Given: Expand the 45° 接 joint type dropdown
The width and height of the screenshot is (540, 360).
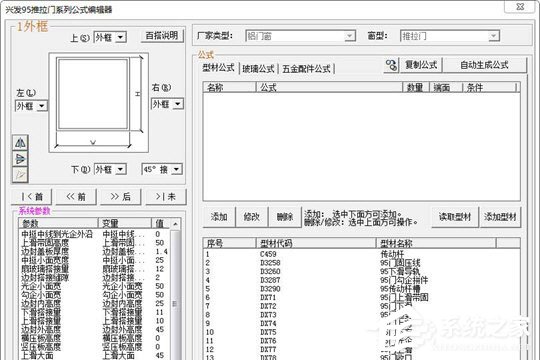Looking at the screenshot, I should [162, 169].
